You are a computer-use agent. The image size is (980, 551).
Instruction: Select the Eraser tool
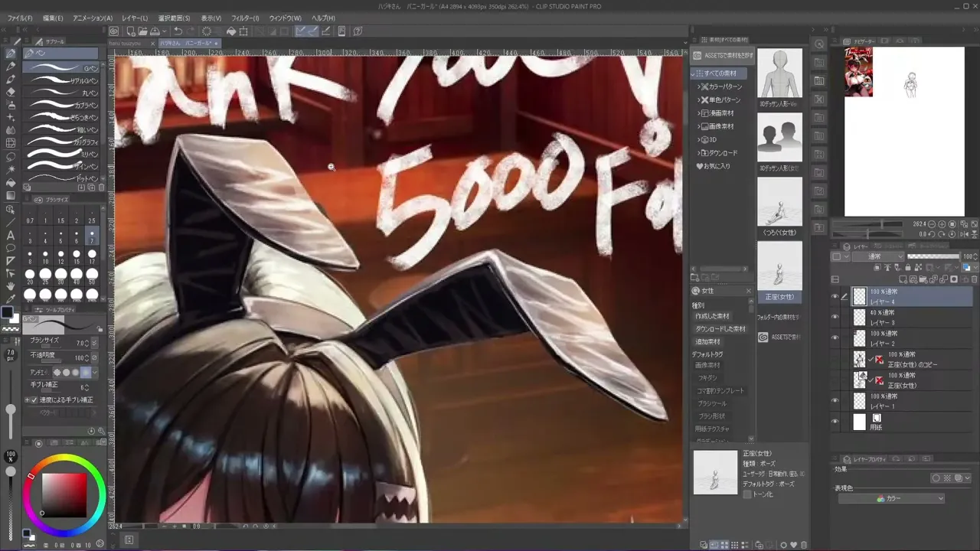tap(11, 92)
